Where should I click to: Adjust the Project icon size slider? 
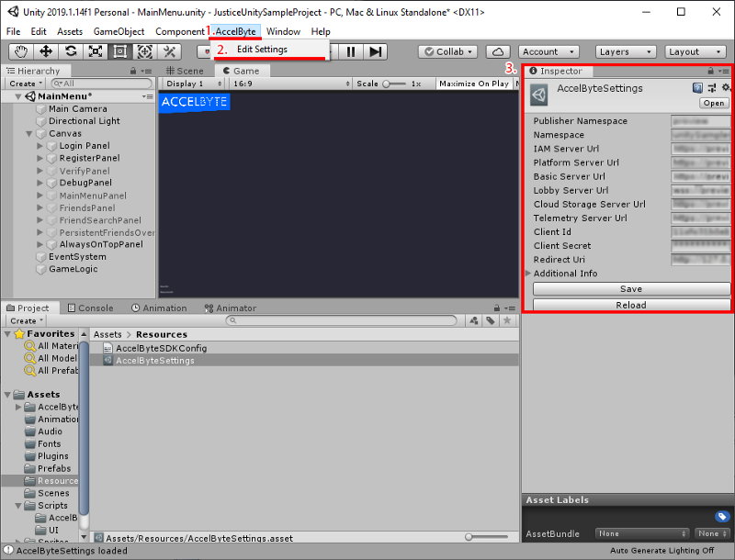pos(487,537)
